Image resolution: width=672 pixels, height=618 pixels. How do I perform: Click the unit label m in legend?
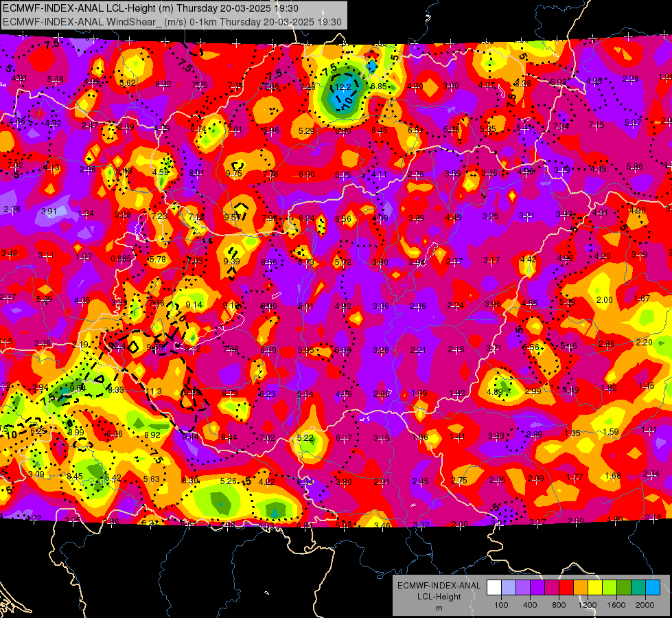coord(439,608)
